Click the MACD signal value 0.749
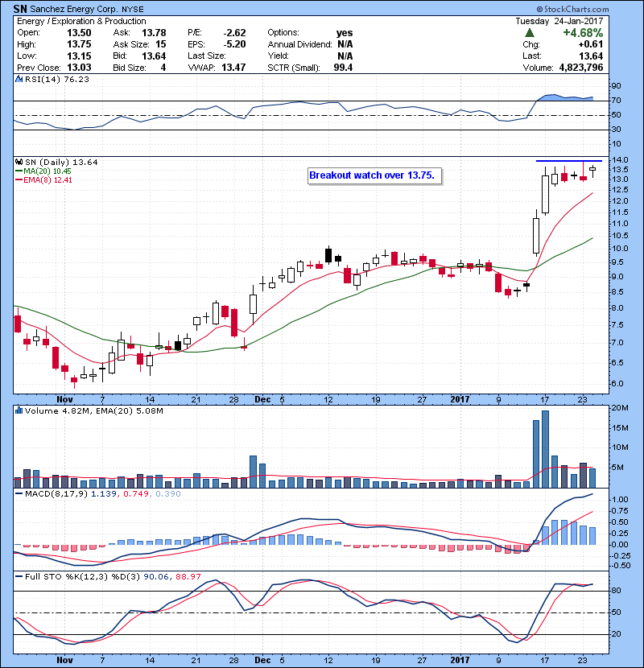 136,494
